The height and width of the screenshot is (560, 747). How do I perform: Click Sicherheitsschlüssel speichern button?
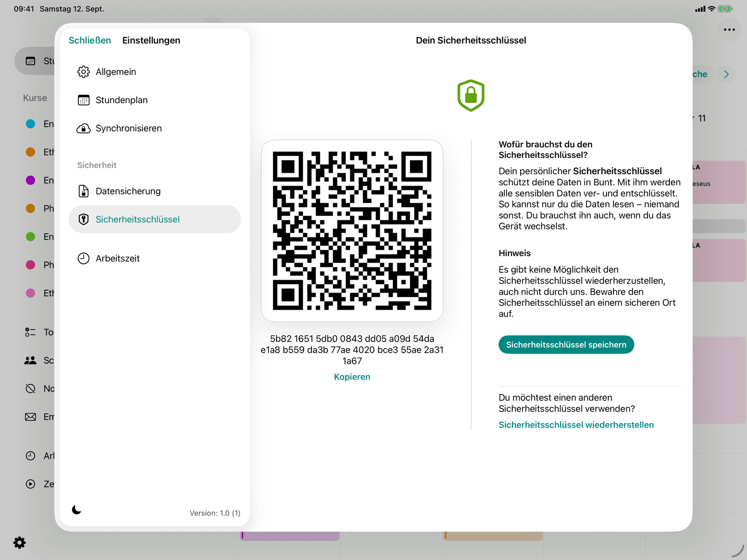coord(566,345)
